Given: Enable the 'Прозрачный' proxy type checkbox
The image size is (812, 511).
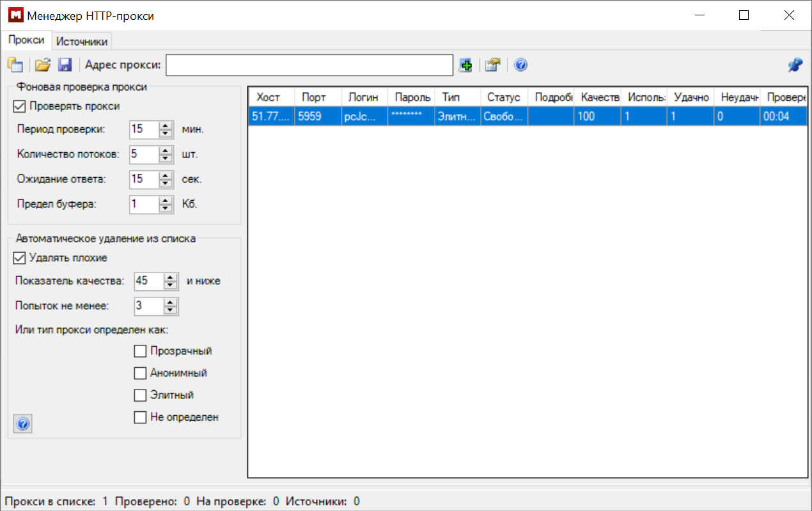Looking at the screenshot, I should (140, 351).
